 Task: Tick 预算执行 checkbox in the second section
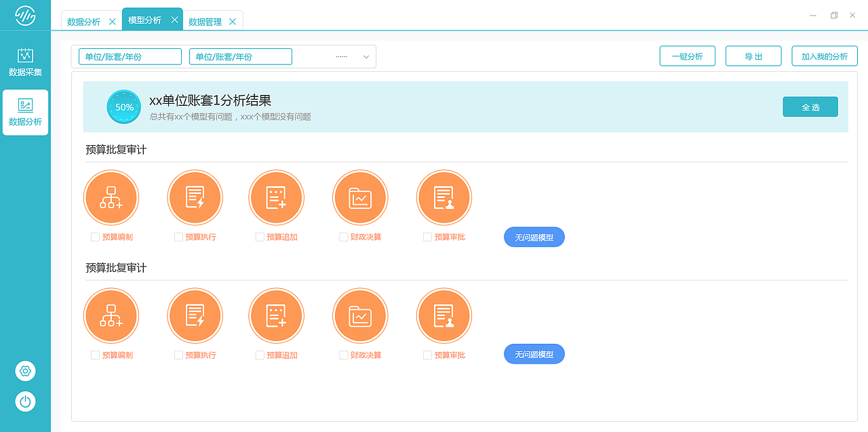[178, 355]
